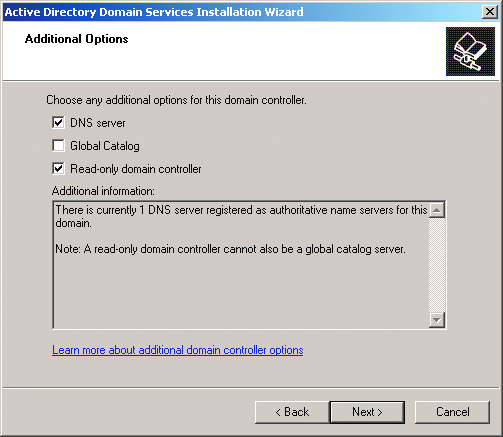Open the Learn more about additional domain controller options link
The height and width of the screenshot is (437, 503).
178,350
